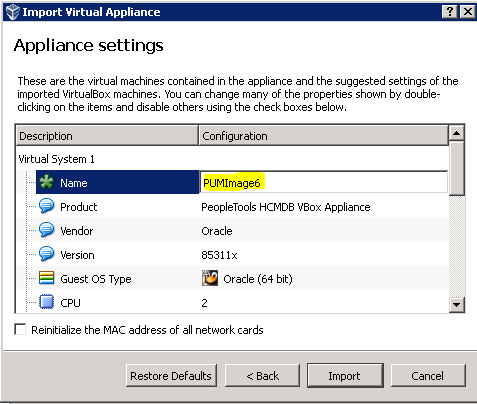Screen dimensions: 477x404
Task: Click the Restore Defaults button
Action: point(171,376)
